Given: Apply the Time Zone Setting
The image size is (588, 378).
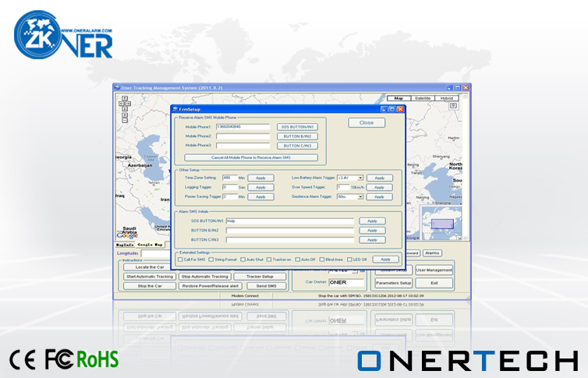Looking at the screenshot, I should [x=260, y=178].
